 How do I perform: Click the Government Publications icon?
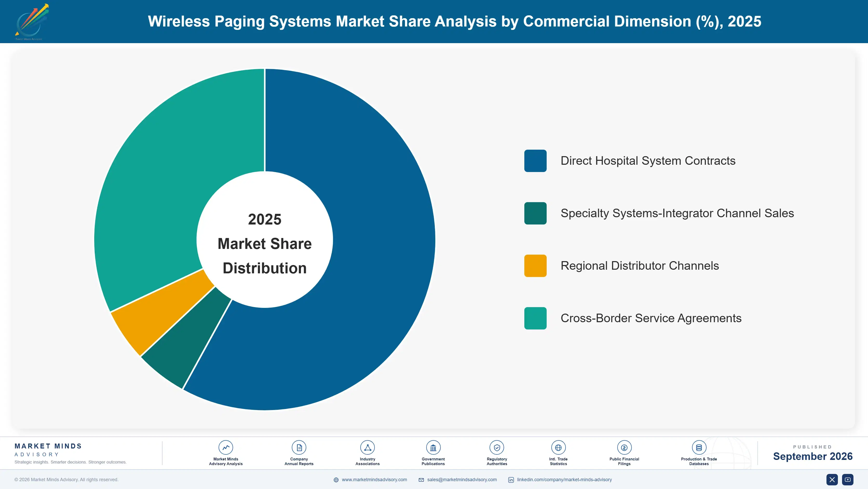433,447
